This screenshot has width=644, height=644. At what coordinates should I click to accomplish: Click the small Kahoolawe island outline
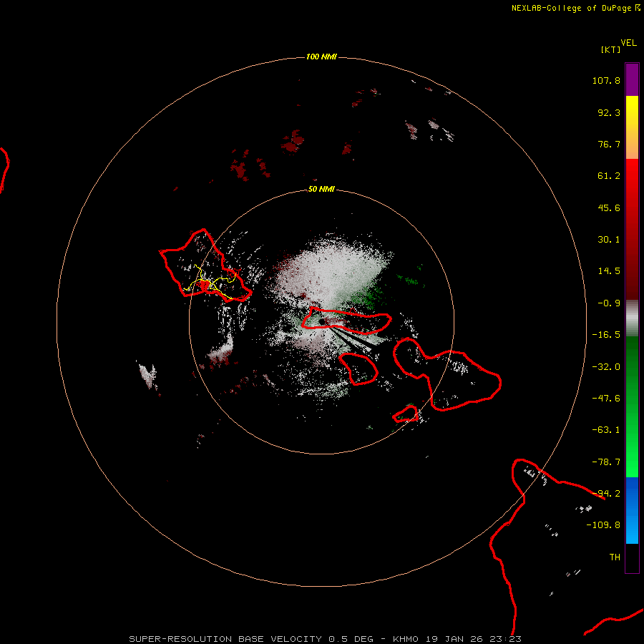click(406, 414)
